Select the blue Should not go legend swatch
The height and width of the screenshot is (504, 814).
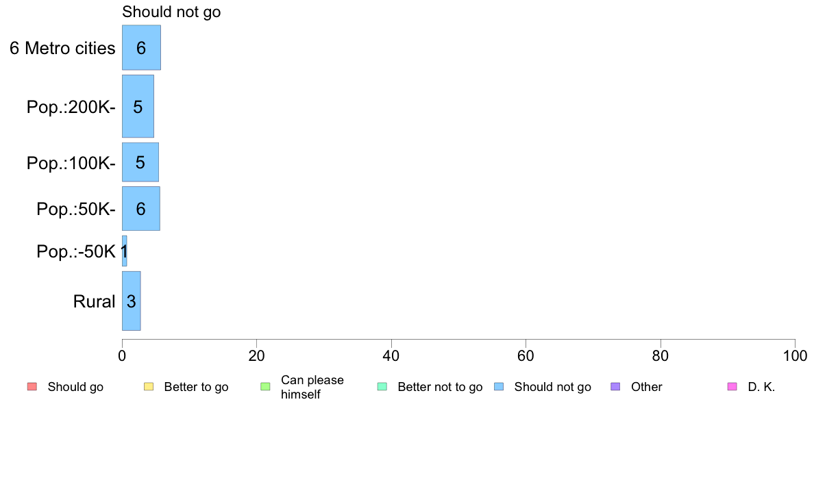pos(499,387)
